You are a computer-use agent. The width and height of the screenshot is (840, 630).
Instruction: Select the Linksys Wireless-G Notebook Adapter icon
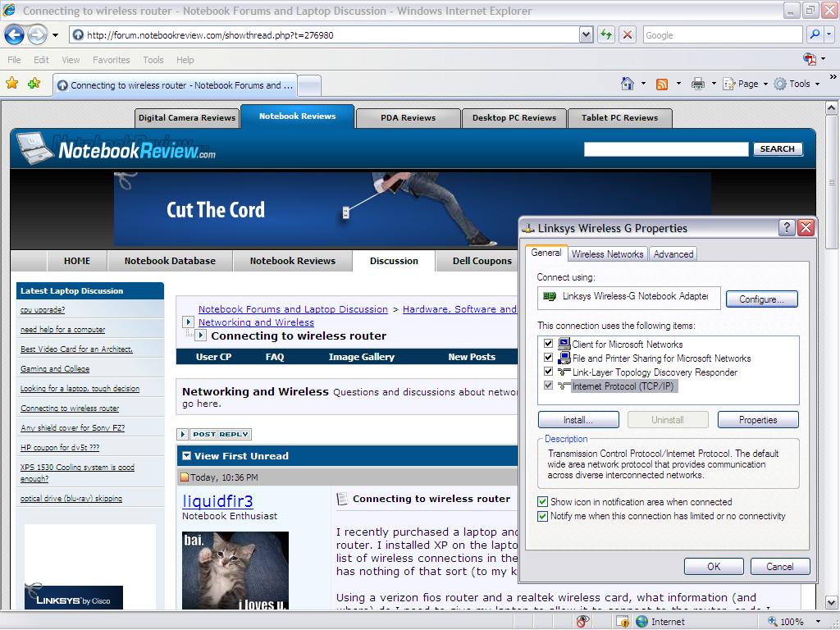pos(550,296)
